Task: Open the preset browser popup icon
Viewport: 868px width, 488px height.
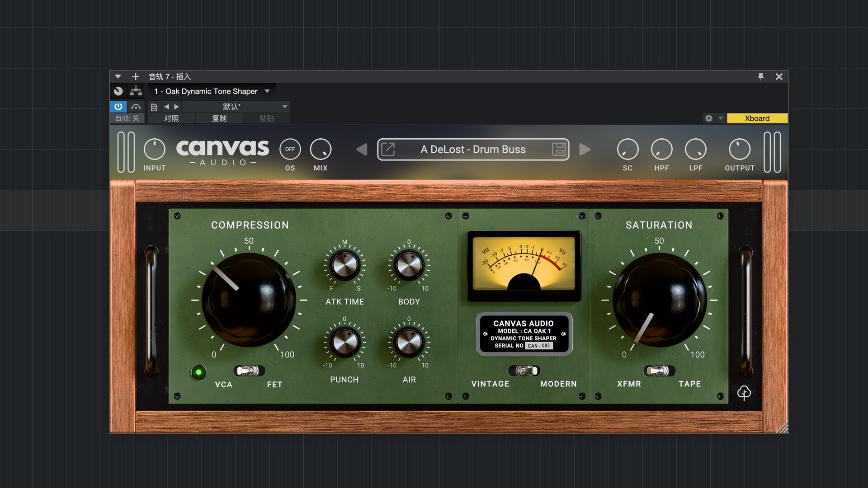Action: pos(388,150)
